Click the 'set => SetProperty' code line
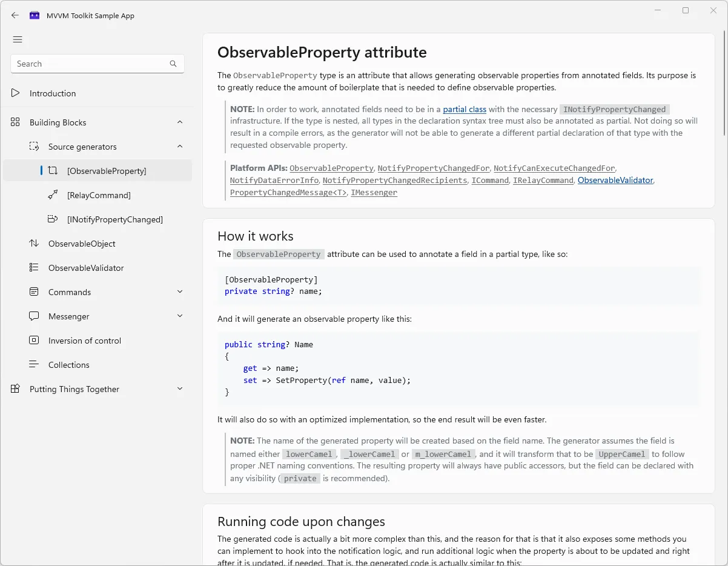Viewport: 728px width, 566px height. 327,381
